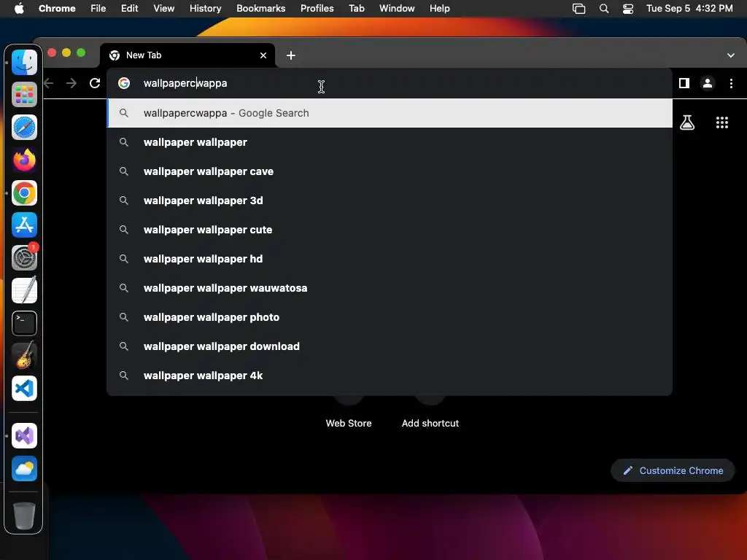Open Spotlight search in menu bar

(x=603, y=9)
